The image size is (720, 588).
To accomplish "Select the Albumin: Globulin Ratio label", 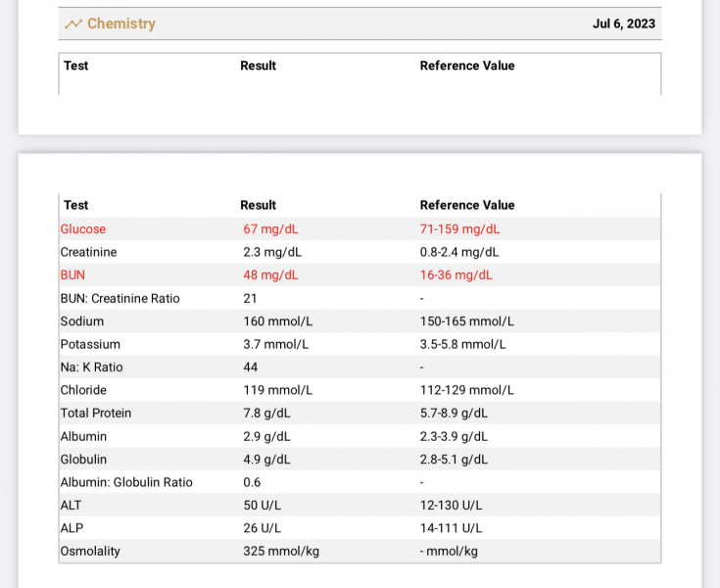I will tap(126, 482).
